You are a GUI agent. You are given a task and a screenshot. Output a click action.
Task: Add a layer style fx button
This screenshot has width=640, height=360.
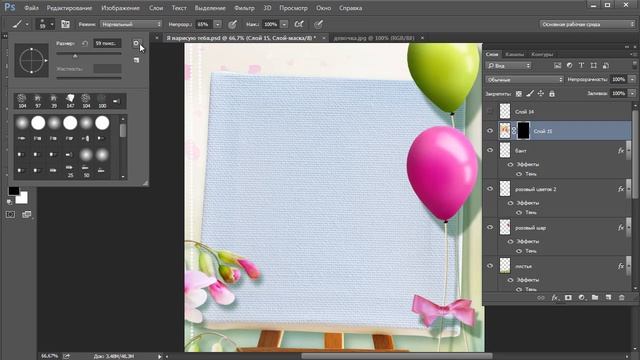tap(555, 298)
